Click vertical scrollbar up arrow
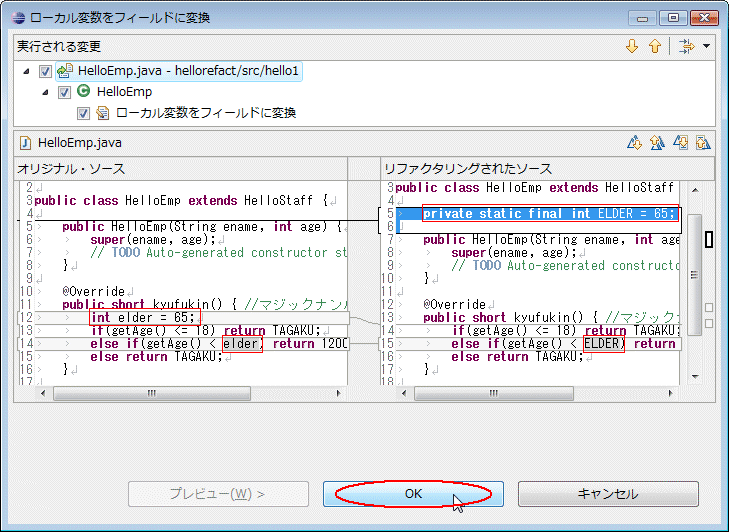Image resolution: width=729 pixels, height=532 pixels. 695,190
